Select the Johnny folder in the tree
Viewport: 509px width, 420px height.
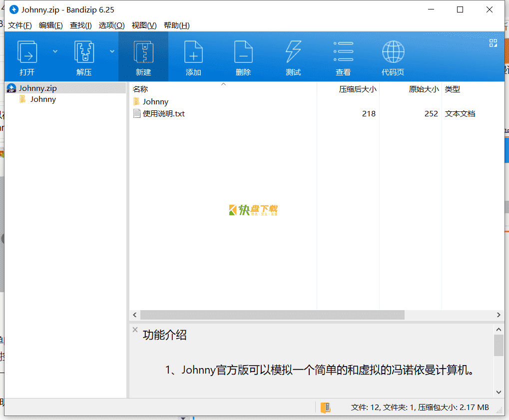coord(43,99)
